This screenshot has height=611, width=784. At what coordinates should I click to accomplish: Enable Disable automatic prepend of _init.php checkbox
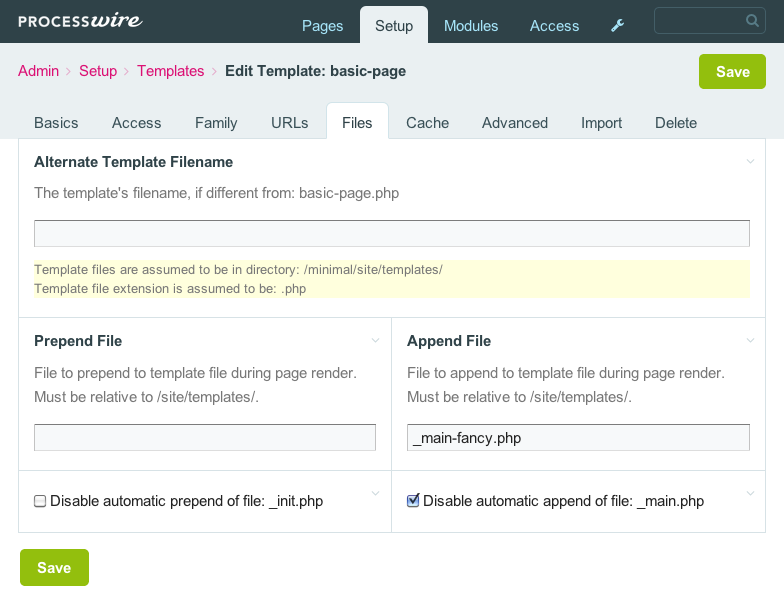coord(40,501)
